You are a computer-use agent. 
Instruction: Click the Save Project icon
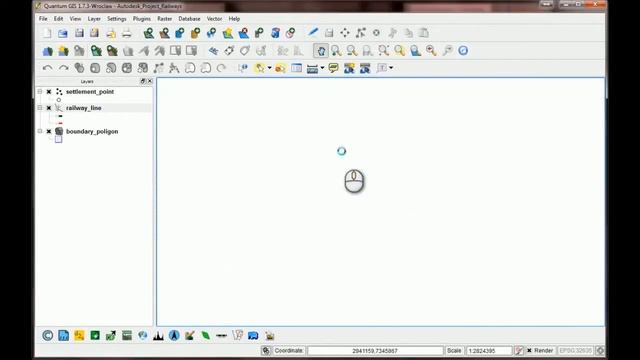tap(79, 33)
